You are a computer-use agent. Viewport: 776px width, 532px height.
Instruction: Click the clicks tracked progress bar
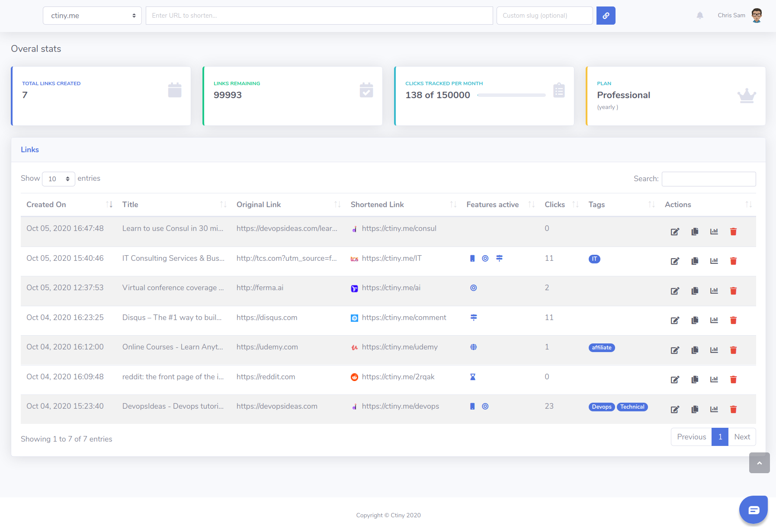[511, 95]
